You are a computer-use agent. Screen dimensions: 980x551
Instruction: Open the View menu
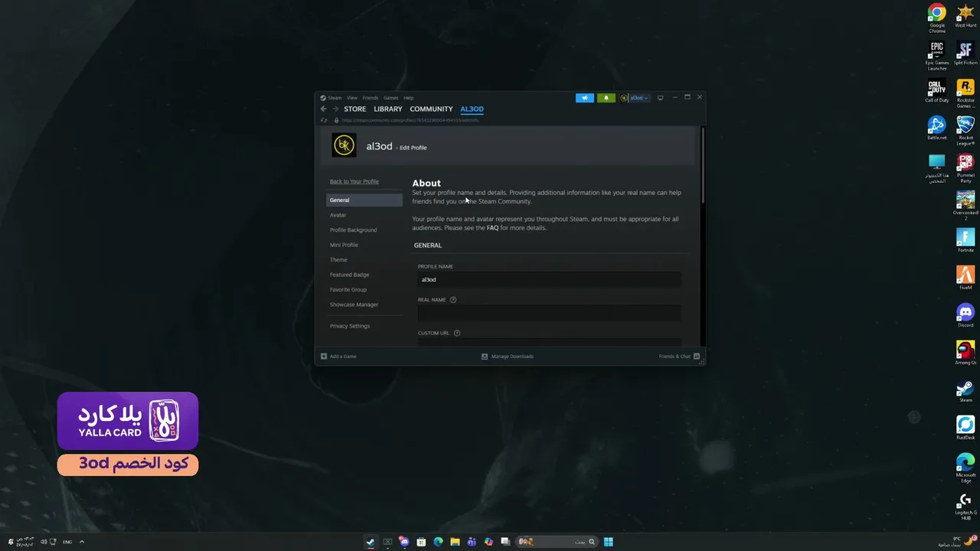(x=351, y=98)
